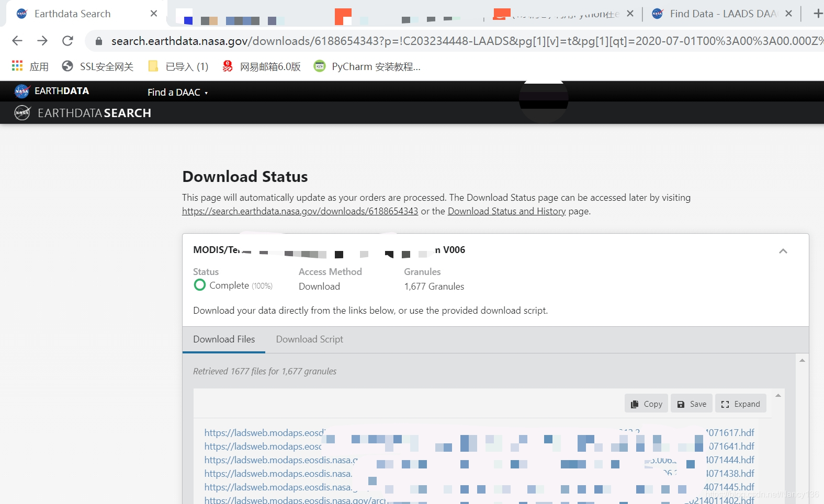The image size is (824, 504).
Task: Open the link ending 071438.hdf
Action: [x=479, y=474]
